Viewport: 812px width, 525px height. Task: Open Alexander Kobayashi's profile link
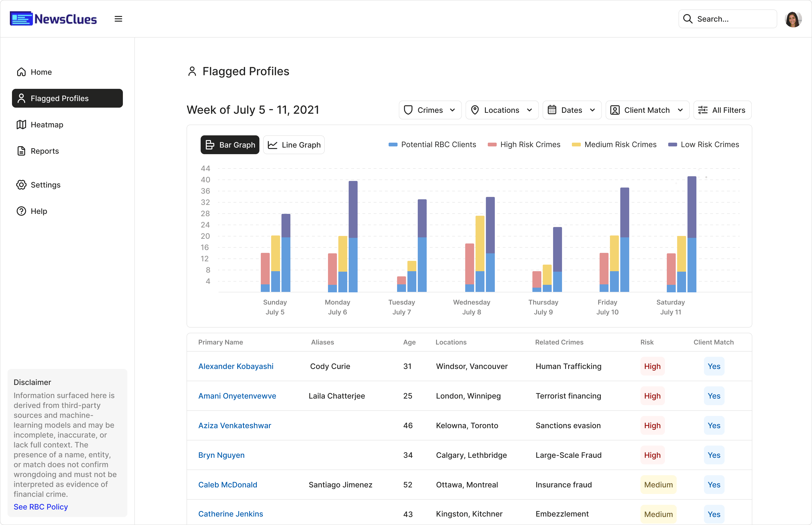(x=236, y=366)
